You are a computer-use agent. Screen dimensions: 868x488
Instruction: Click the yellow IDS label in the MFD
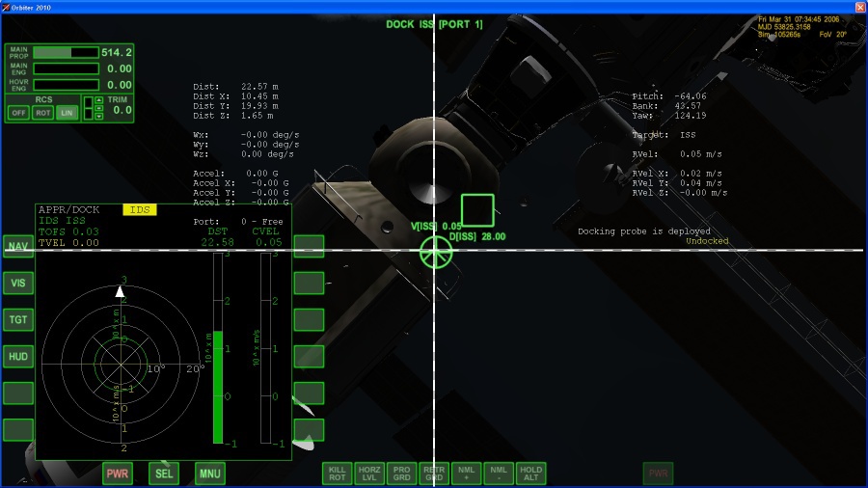coord(140,209)
